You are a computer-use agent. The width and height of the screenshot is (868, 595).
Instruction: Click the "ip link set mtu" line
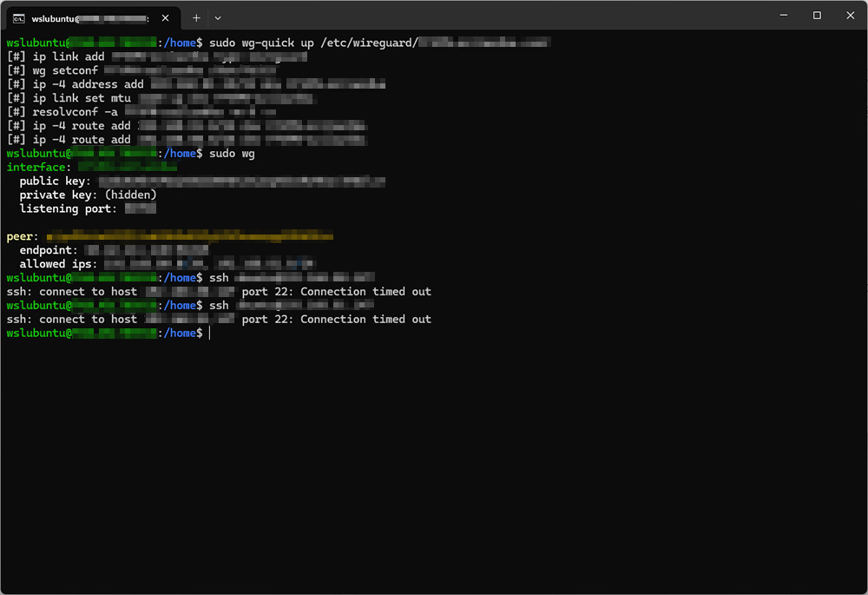point(160,98)
